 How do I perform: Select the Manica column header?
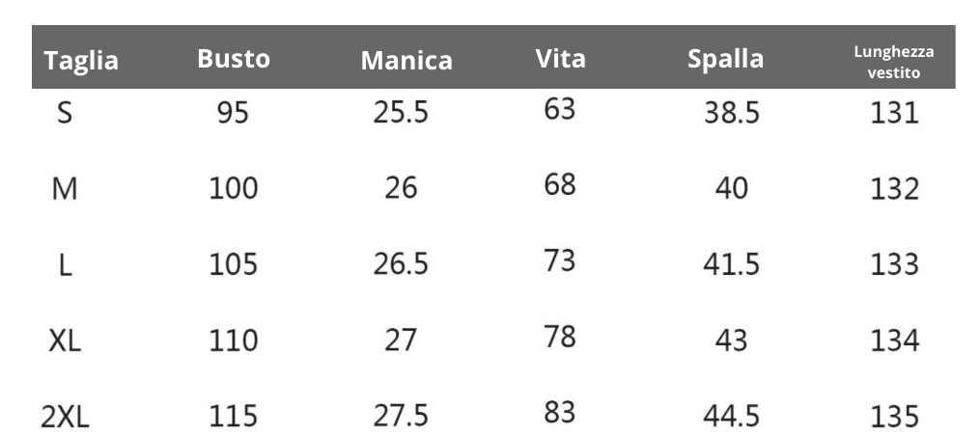click(x=406, y=61)
